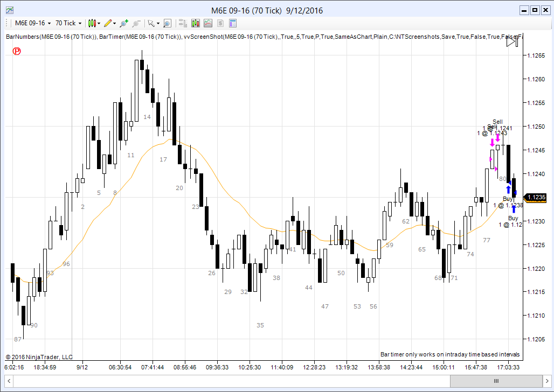Click bar number 14 label
554x392 pixels.
pyautogui.click(x=147, y=117)
